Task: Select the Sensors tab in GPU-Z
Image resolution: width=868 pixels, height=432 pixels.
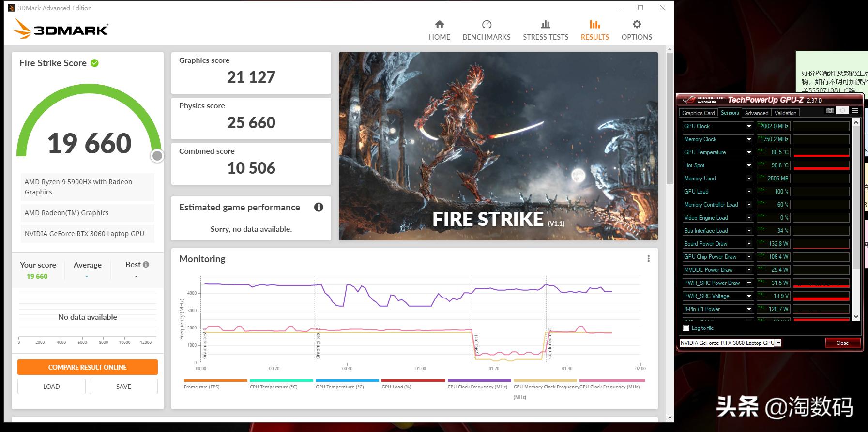Action: pyautogui.click(x=730, y=113)
